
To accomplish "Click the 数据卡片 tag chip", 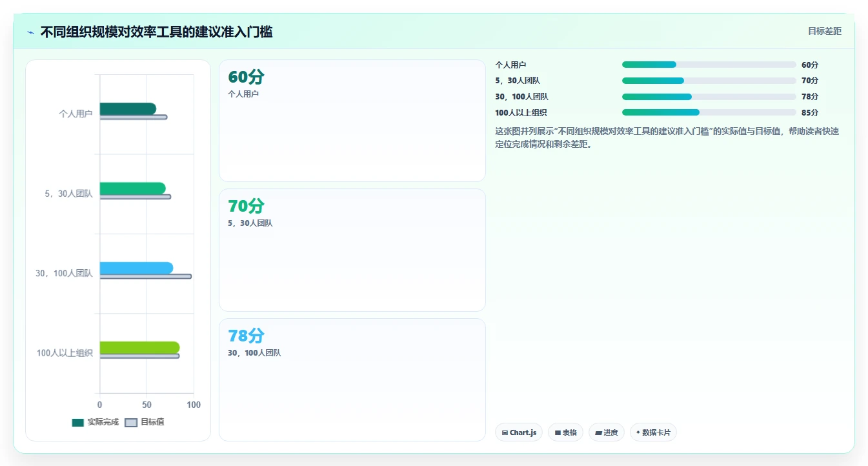I will [x=653, y=432].
